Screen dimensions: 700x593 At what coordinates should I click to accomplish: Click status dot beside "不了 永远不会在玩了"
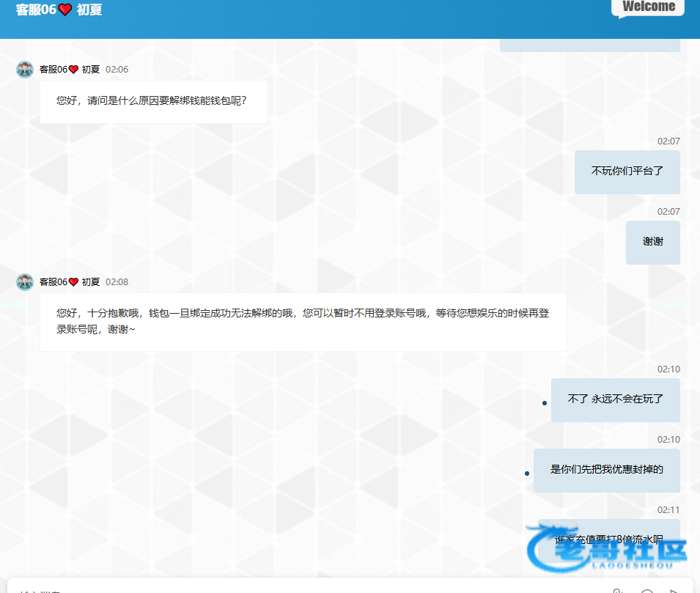(544, 403)
